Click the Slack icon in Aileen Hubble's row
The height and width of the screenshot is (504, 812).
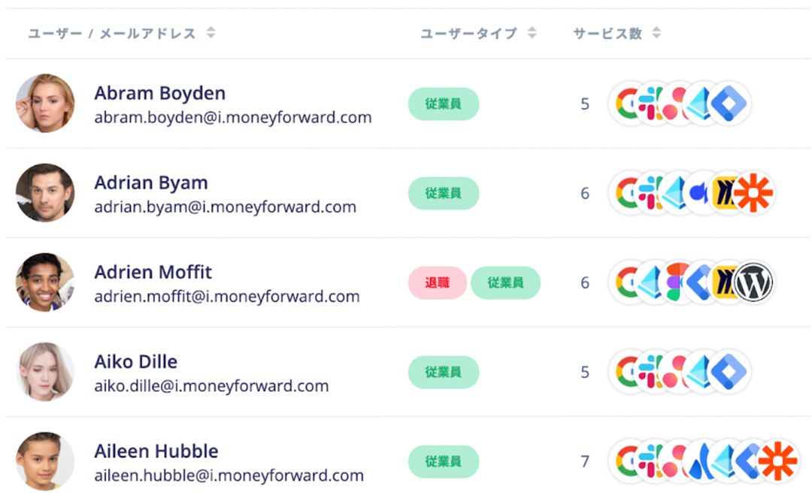point(650,462)
